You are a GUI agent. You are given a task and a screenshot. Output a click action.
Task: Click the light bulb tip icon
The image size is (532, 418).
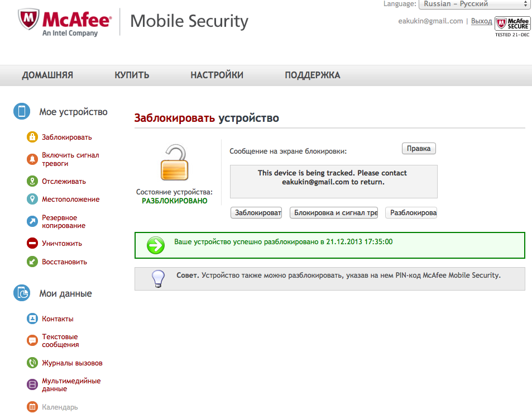(158, 279)
